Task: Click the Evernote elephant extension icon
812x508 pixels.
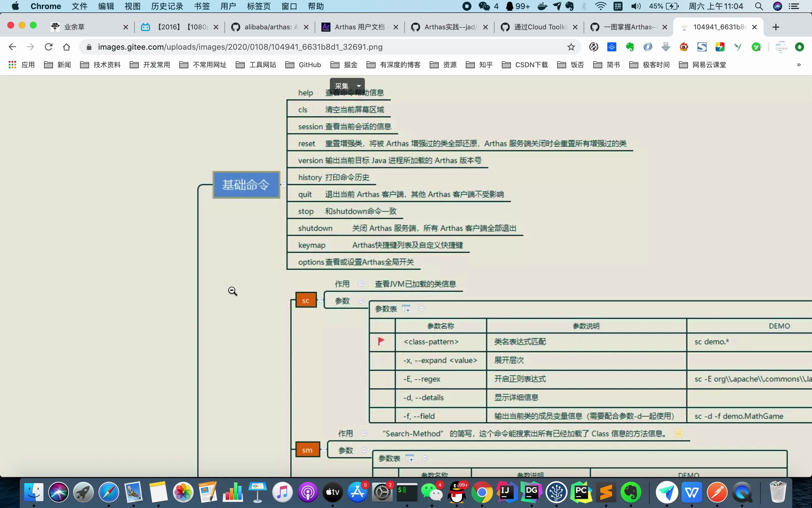Action: coord(630,47)
